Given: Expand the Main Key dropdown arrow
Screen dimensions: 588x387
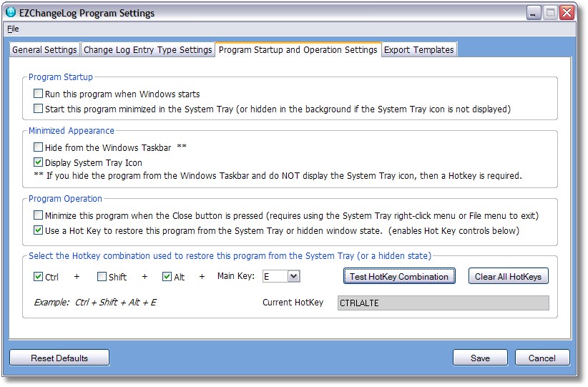Looking at the screenshot, I should (x=293, y=276).
